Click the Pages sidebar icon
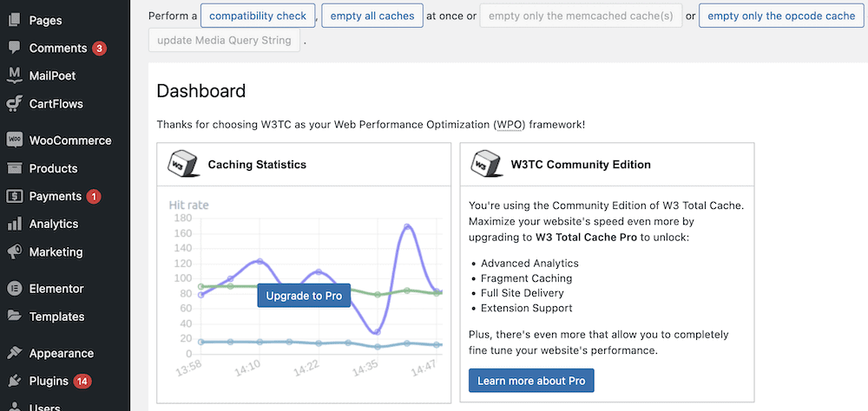This screenshot has width=868, height=411. (15, 21)
